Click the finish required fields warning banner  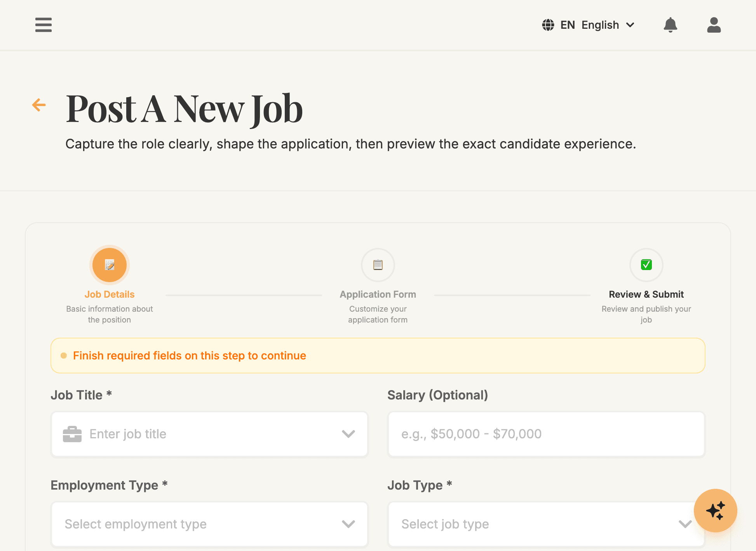click(x=378, y=356)
